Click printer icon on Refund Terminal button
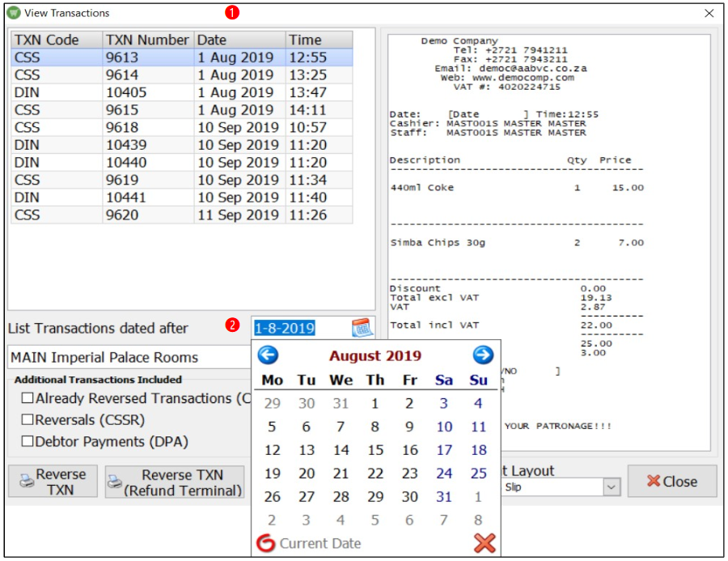The image size is (728, 561). (114, 482)
